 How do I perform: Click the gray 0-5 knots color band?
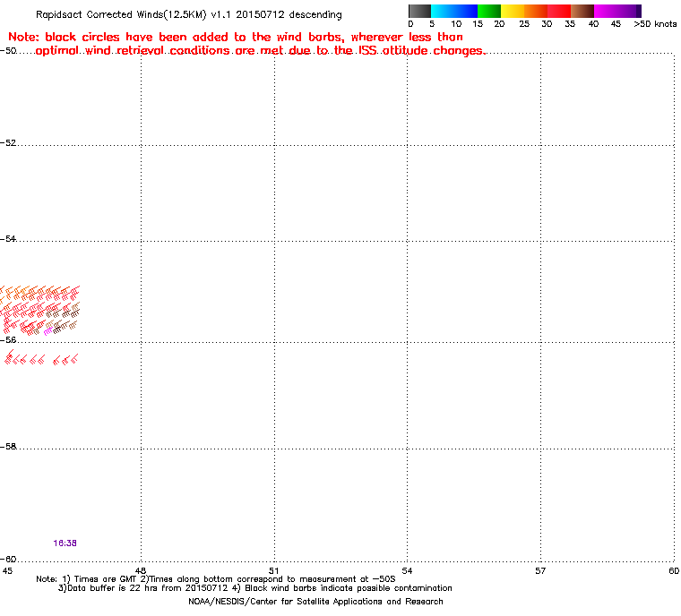pos(419,11)
